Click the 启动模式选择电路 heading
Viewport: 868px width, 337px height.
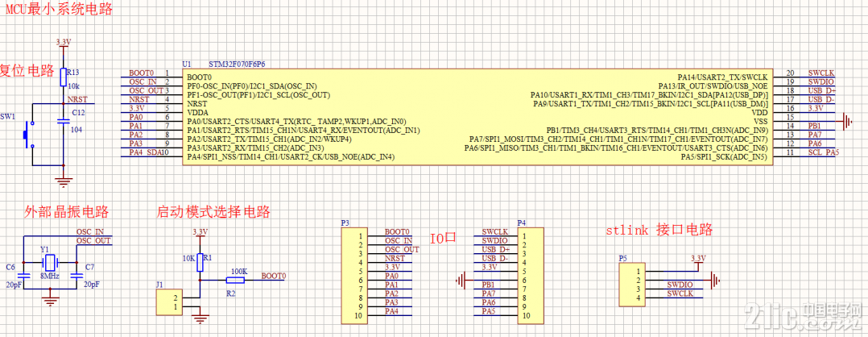pyautogui.click(x=213, y=212)
